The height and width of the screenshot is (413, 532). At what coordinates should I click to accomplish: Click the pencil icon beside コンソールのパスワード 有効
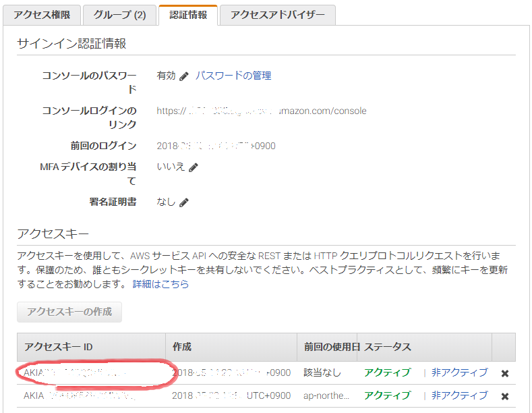pos(184,76)
